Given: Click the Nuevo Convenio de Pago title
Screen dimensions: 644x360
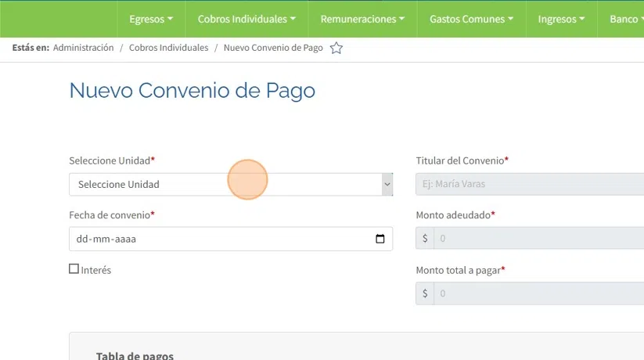Looking at the screenshot, I should (192, 91).
